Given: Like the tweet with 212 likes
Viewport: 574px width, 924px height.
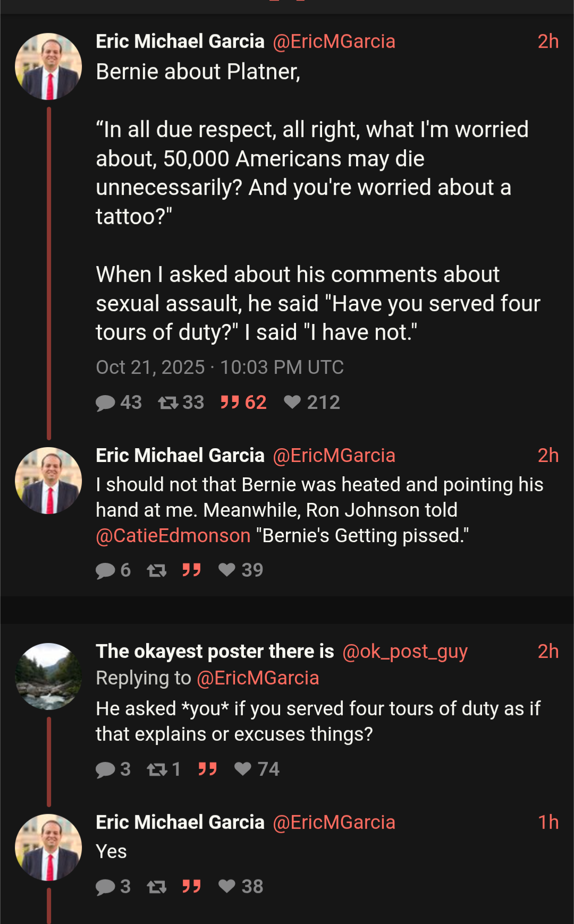Looking at the screenshot, I should coord(292,402).
